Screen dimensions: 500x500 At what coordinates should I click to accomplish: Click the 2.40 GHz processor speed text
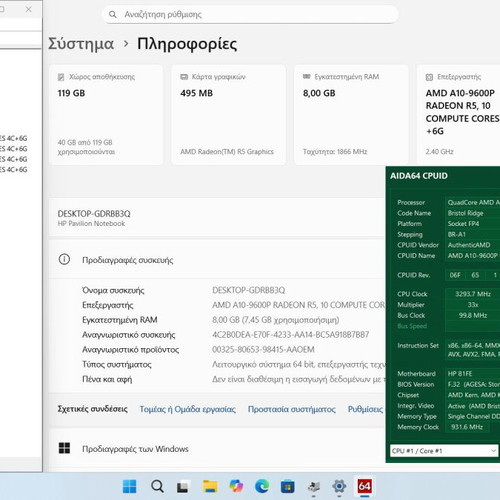[439, 152]
